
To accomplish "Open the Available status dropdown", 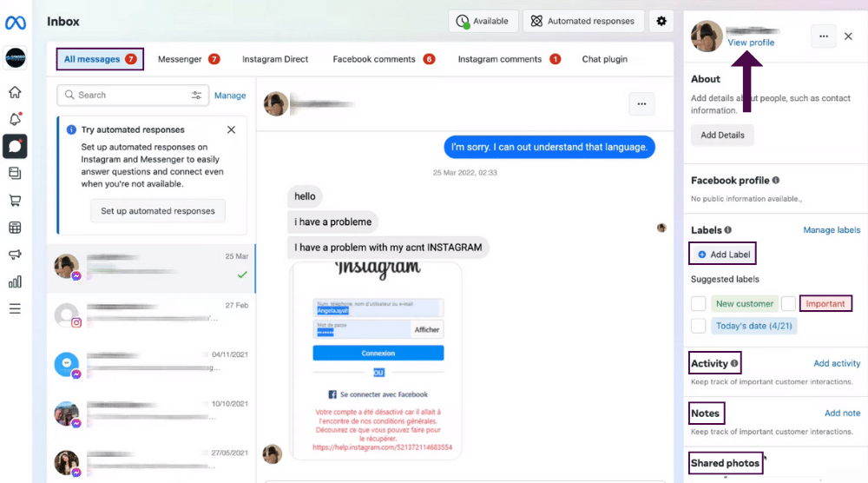I will click(483, 21).
